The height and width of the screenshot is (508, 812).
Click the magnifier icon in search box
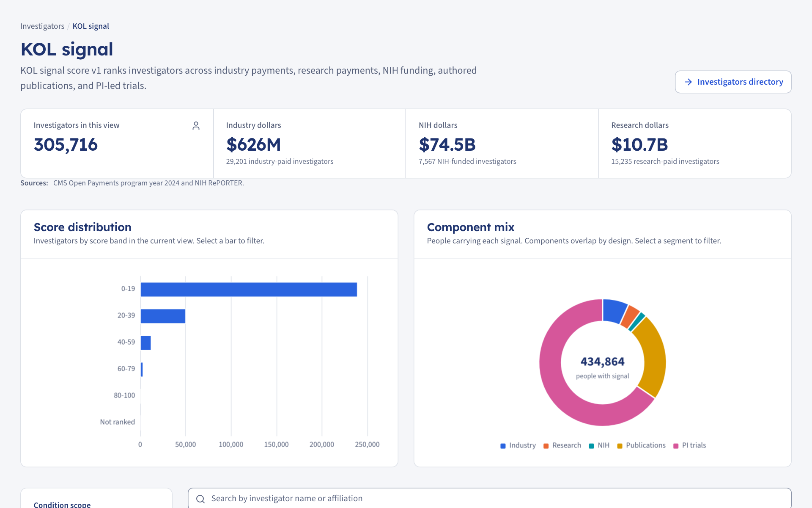click(200, 499)
